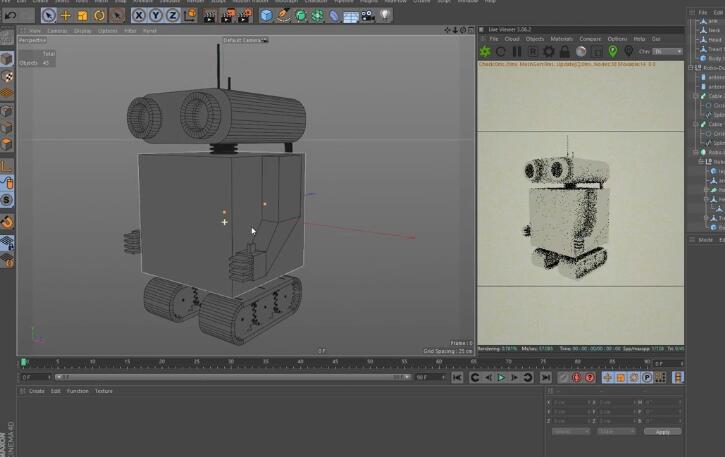The width and height of the screenshot is (725, 457).
Task: Toggle the X axis lock
Action: [x=138, y=15]
